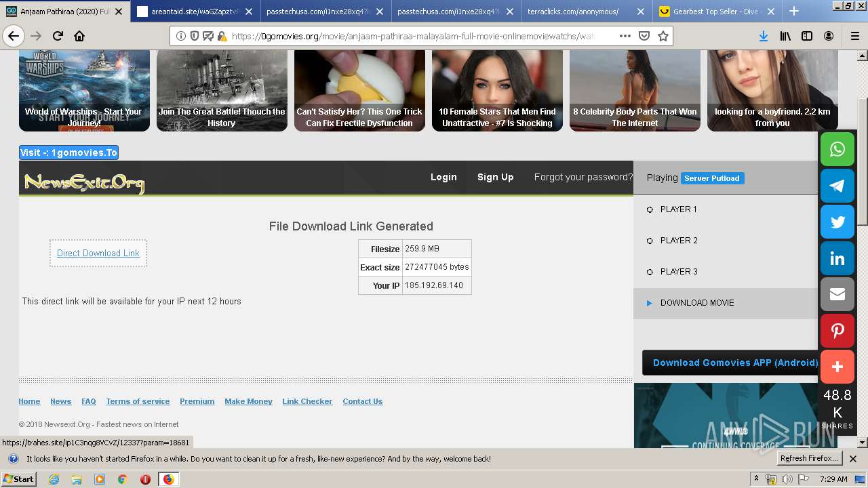
Task: Share the page via Telegram
Action: [x=837, y=186]
